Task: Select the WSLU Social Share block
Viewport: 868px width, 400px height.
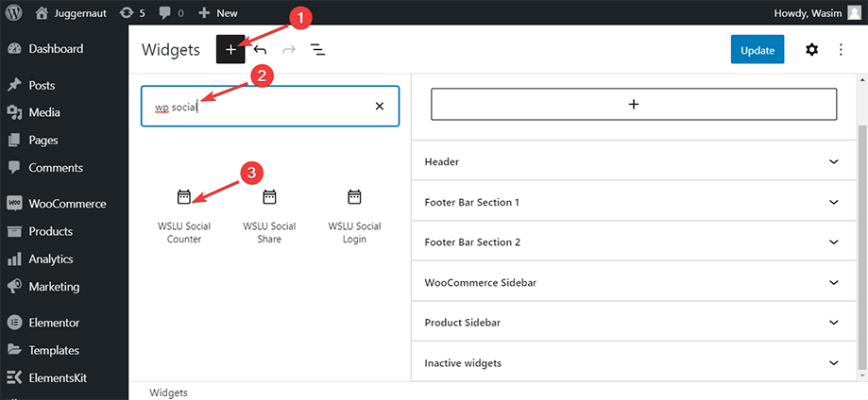Action: pos(269,216)
